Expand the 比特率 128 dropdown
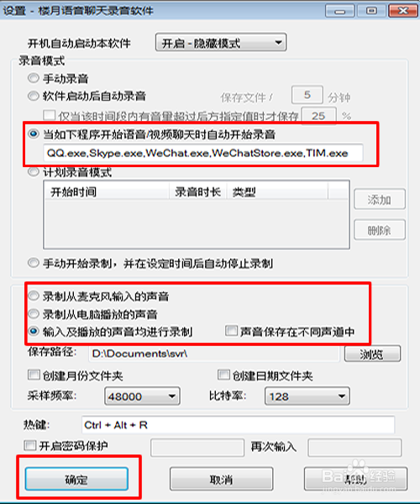Screen dimensions: 420x504 tap(307, 396)
